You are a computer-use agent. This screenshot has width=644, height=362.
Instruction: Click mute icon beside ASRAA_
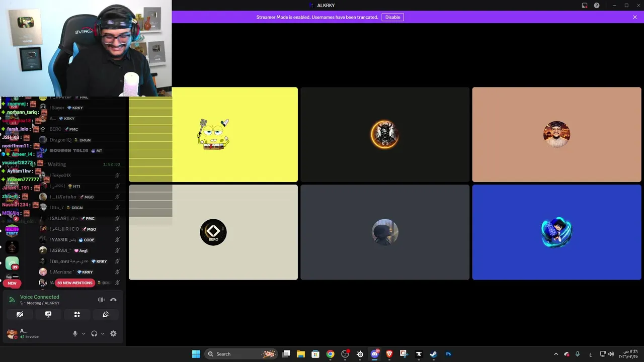point(117,250)
